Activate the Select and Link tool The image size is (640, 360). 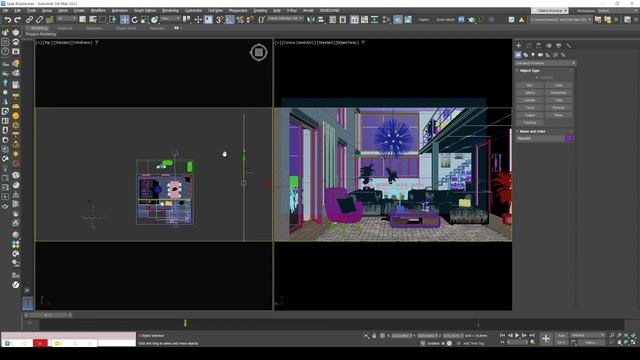[x=29, y=19]
